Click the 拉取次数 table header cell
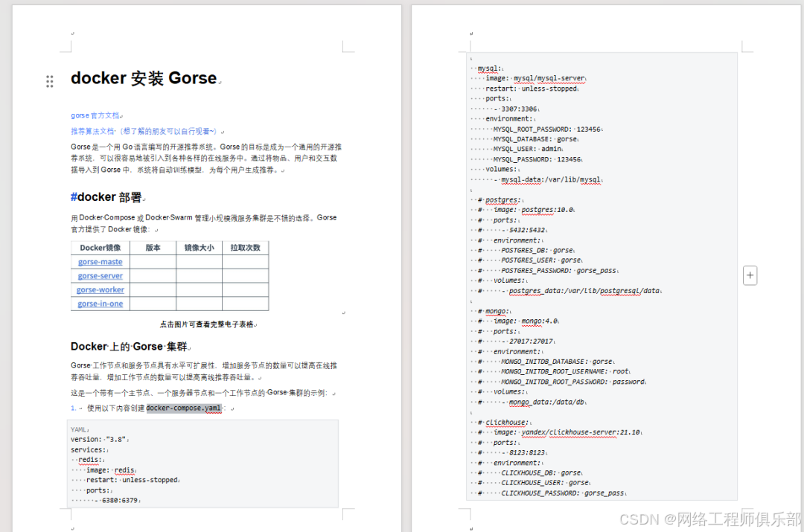The height and width of the screenshot is (532, 804). coord(245,248)
